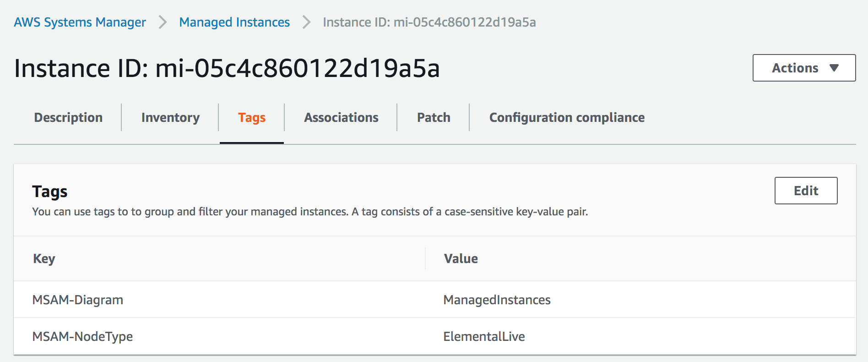The image size is (868, 362).
Task: Click the large Instance ID page heading
Action: pos(227,68)
